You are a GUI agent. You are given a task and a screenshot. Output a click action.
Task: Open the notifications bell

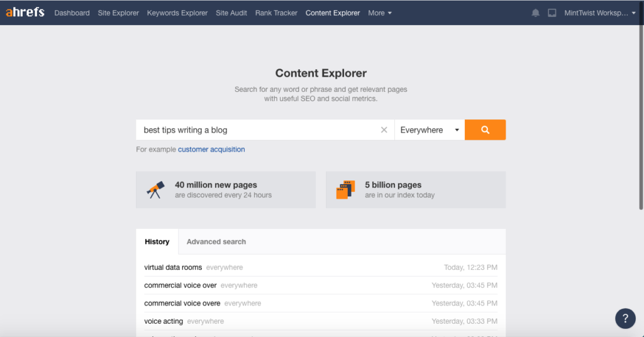[x=535, y=13]
